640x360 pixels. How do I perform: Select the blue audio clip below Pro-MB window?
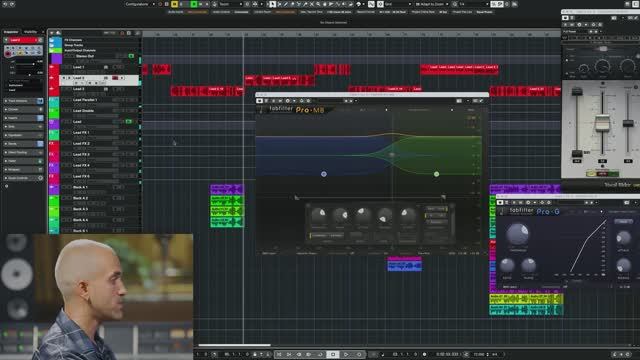click(404, 266)
